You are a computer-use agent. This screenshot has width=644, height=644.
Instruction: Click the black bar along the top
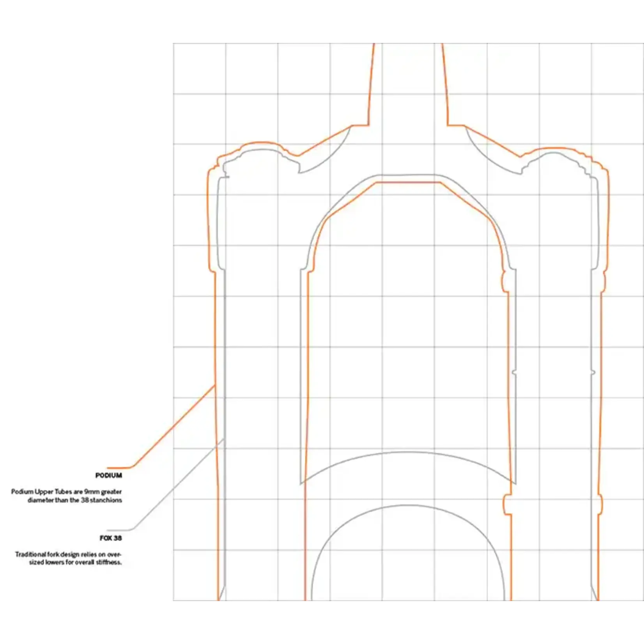[322, 19]
